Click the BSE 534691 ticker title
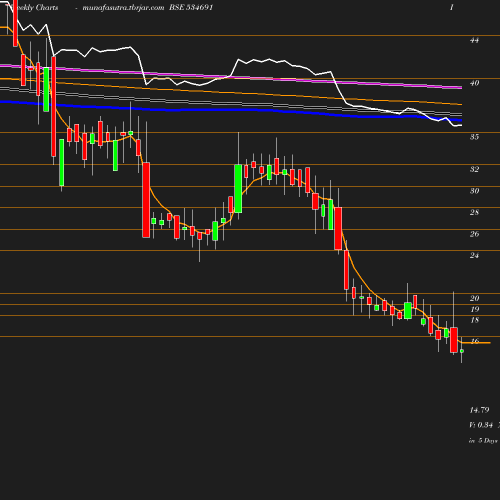Screen dimensions: 500x500 tap(191, 7)
